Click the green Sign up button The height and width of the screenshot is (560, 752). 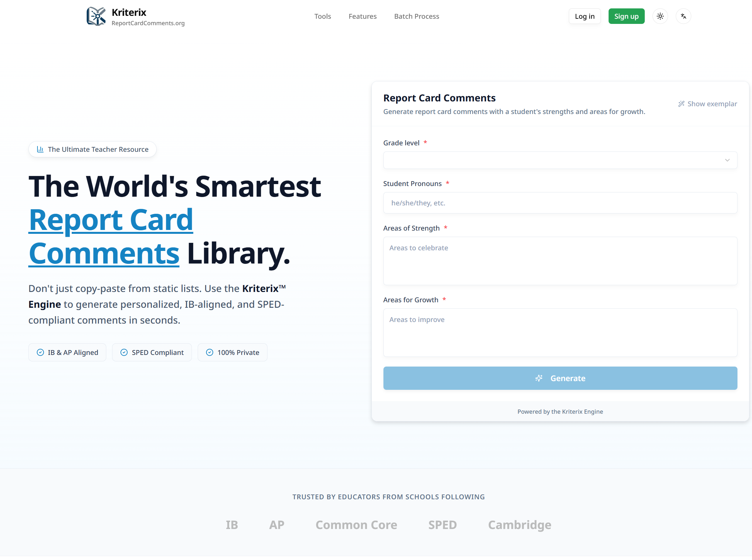click(x=626, y=16)
